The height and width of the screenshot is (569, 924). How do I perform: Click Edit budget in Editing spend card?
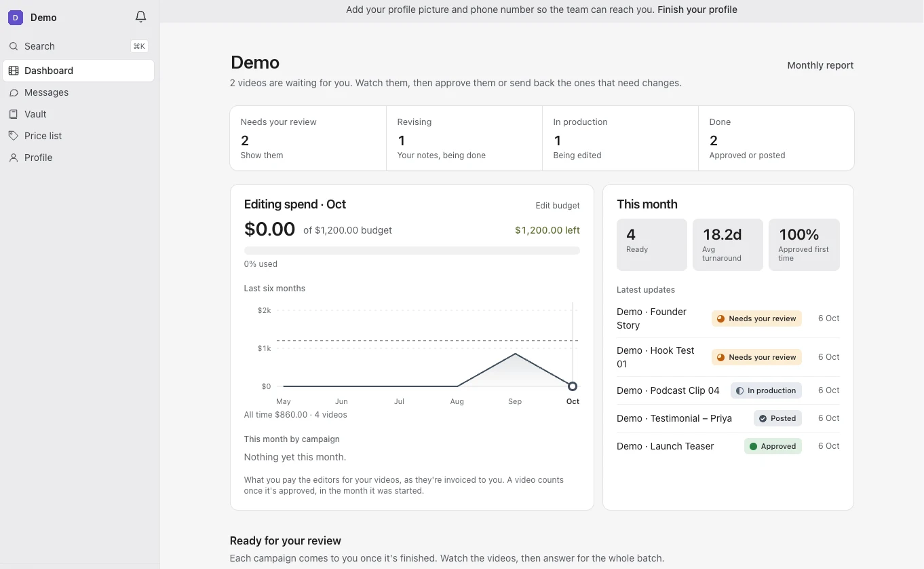[x=558, y=206]
